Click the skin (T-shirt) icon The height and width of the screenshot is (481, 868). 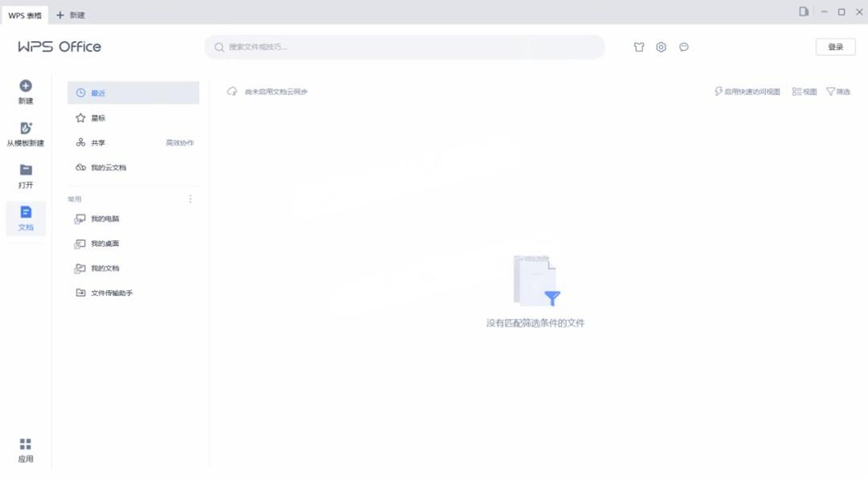pos(639,47)
